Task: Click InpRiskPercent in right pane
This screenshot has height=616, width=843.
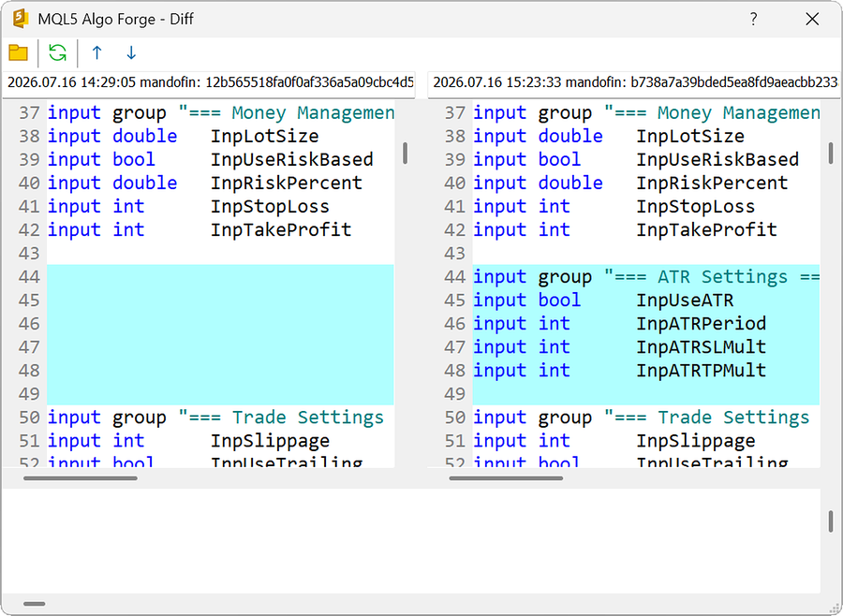Action: click(713, 183)
